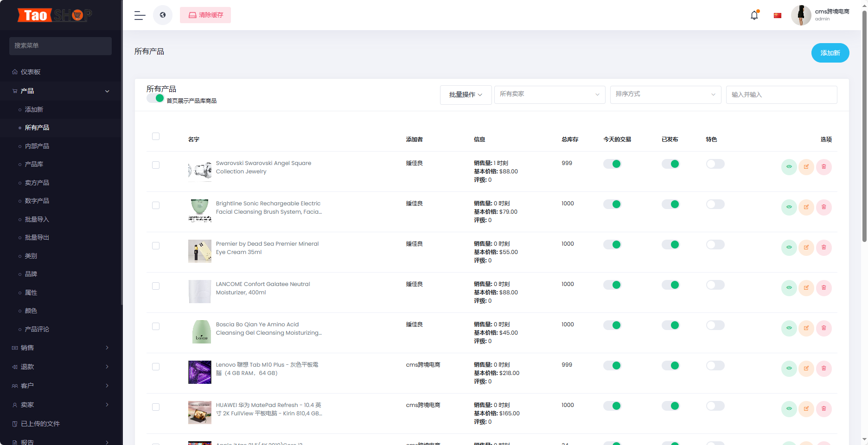Toggle 已发布 for LANCOME Confort Galatee
This screenshot has height=445, width=868.
670,285
